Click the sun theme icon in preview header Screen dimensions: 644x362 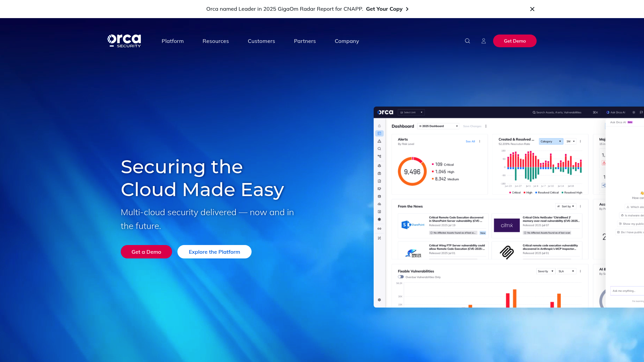tap(634, 112)
